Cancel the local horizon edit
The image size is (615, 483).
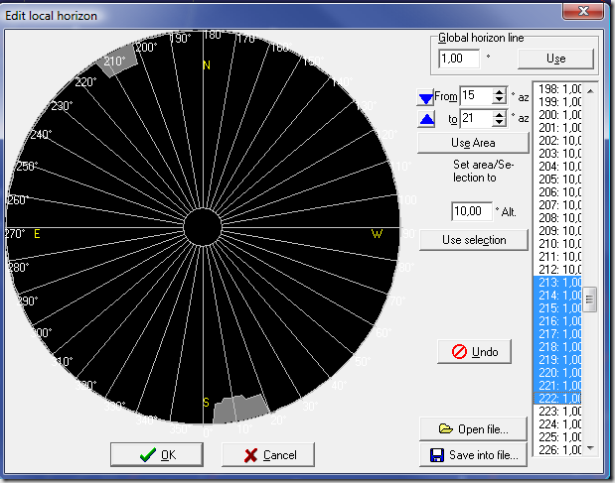[x=267, y=454]
